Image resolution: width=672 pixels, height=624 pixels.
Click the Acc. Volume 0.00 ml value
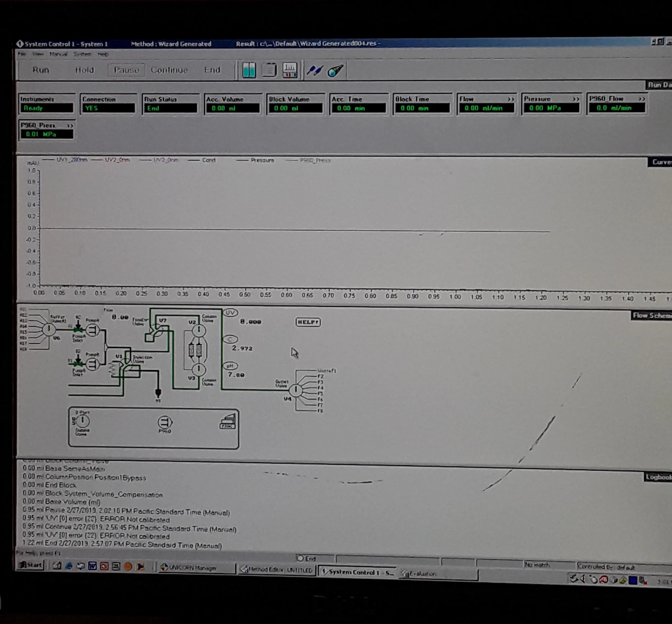pos(233,108)
